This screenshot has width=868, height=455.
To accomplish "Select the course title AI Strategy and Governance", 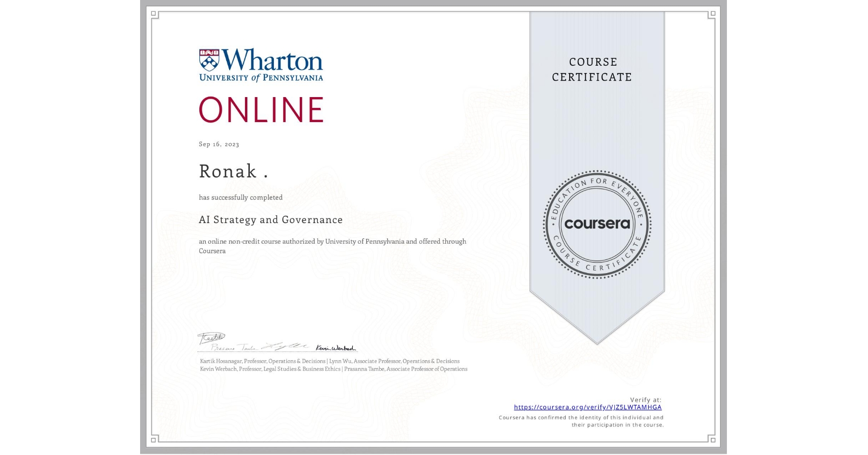I will (270, 220).
